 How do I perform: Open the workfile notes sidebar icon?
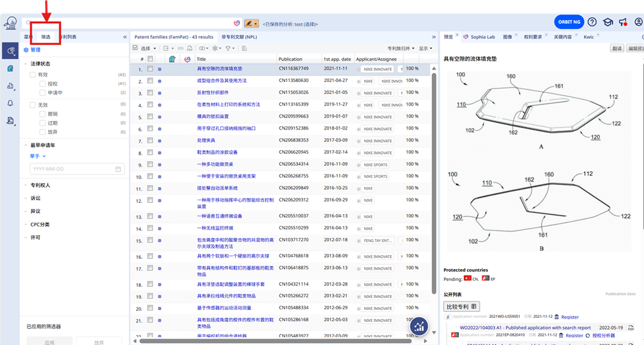coord(11,68)
